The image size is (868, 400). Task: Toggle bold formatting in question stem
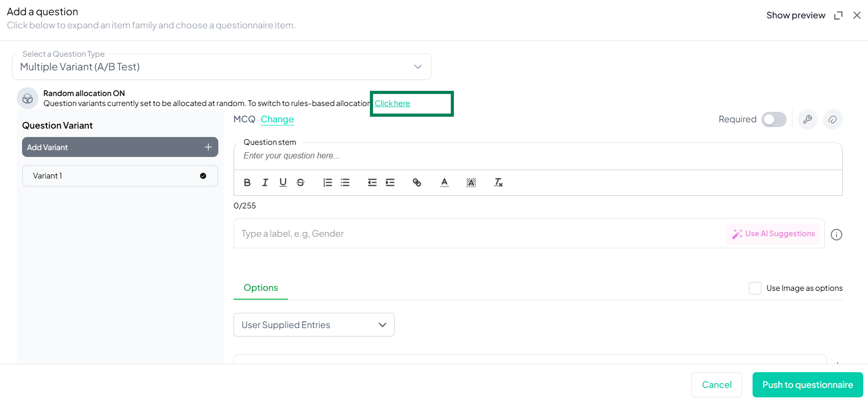pyautogui.click(x=247, y=183)
